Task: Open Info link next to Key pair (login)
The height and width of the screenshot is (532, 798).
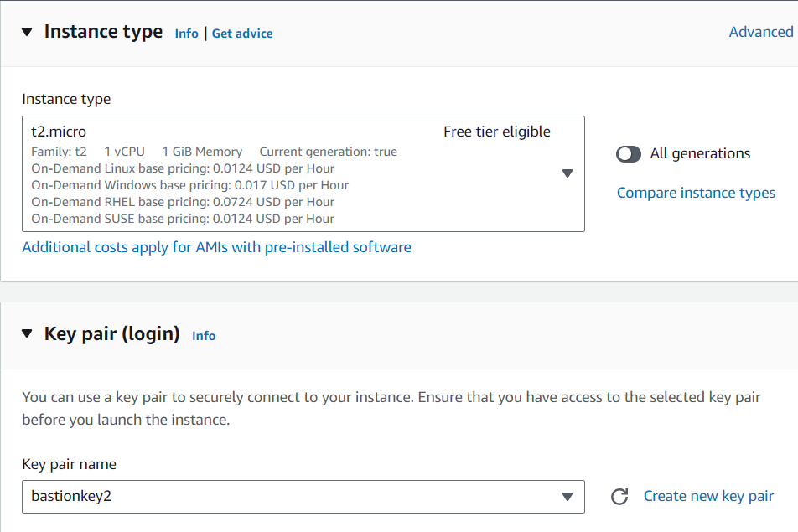Action: pyautogui.click(x=204, y=336)
